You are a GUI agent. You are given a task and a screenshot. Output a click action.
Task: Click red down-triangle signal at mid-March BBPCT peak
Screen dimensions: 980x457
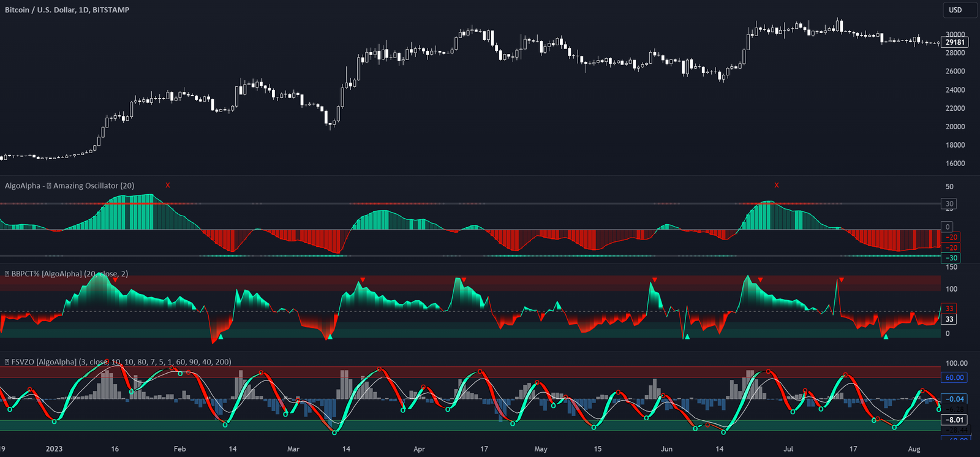pyautogui.click(x=363, y=280)
